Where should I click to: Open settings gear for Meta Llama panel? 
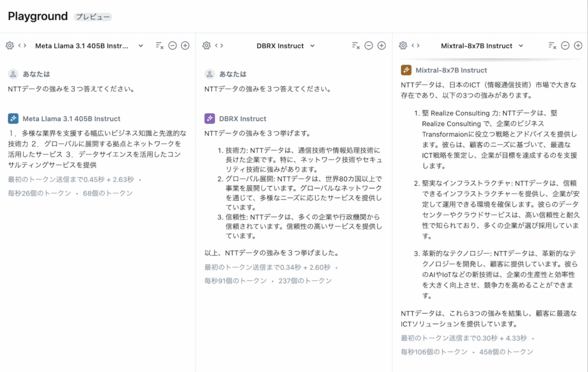[10, 46]
